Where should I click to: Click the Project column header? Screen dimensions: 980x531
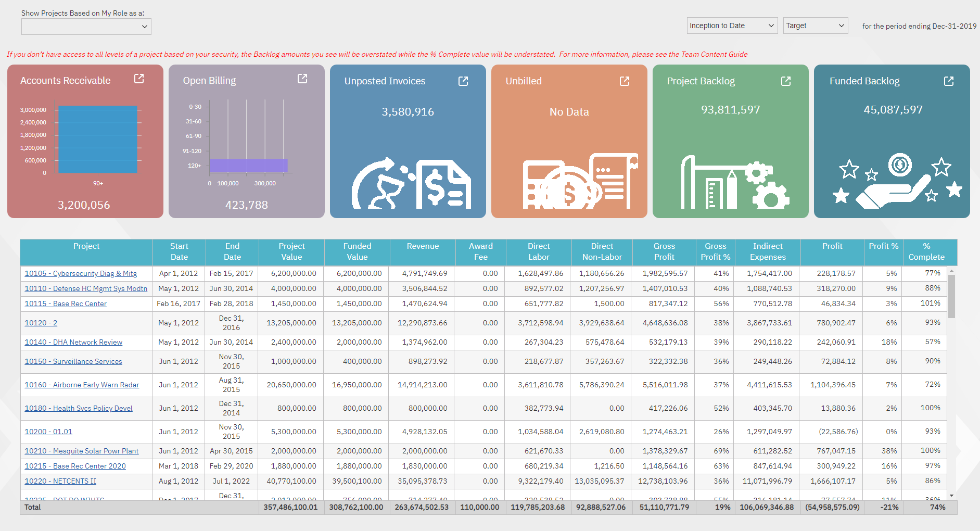click(86, 246)
